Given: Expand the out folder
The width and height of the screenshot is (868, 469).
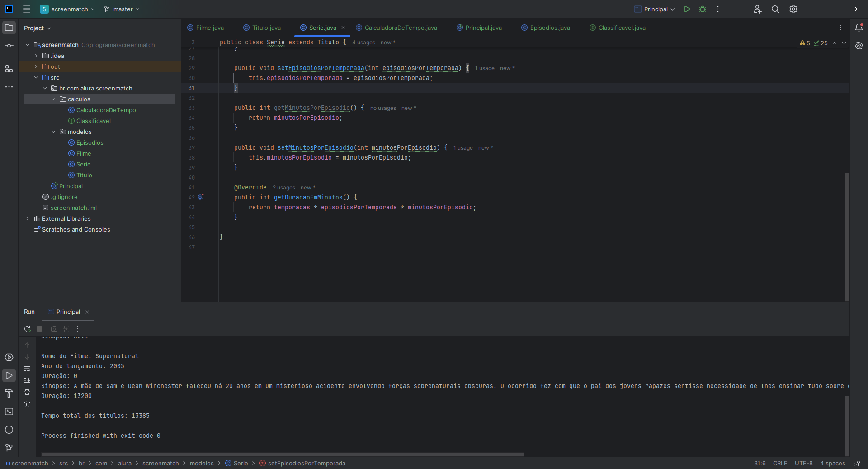Looking at the screenshot, I should 36,66.
